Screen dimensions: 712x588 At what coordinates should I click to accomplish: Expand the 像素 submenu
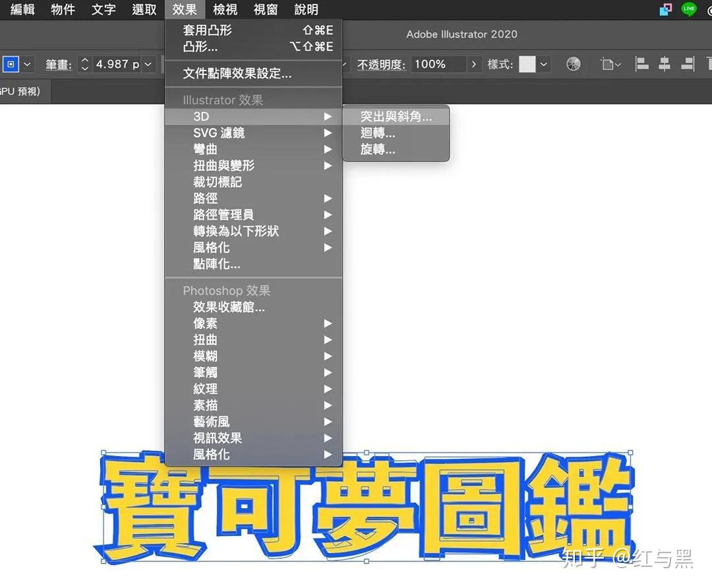(253, 323)
